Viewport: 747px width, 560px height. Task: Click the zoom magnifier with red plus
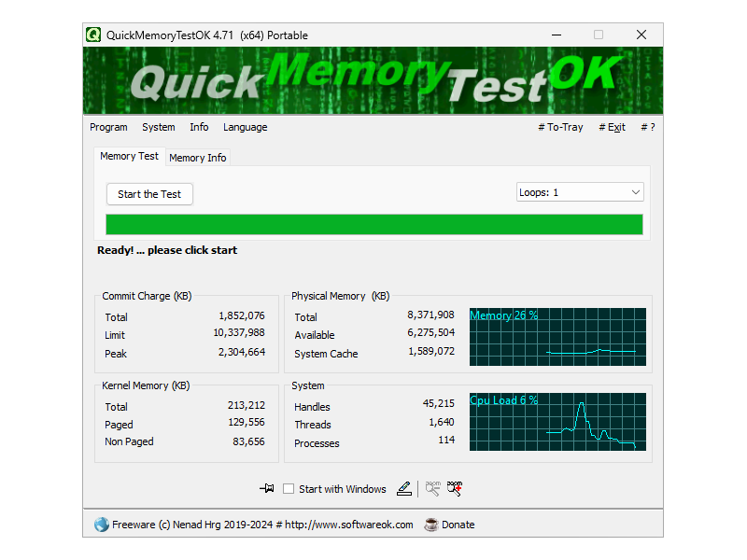(x=455, y=488)
